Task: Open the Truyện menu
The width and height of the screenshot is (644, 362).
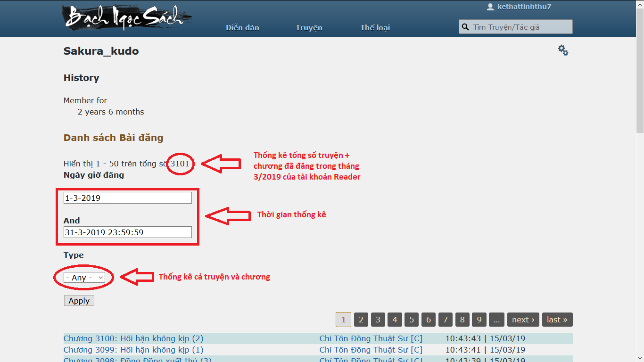Action: [x=309, y=27]
